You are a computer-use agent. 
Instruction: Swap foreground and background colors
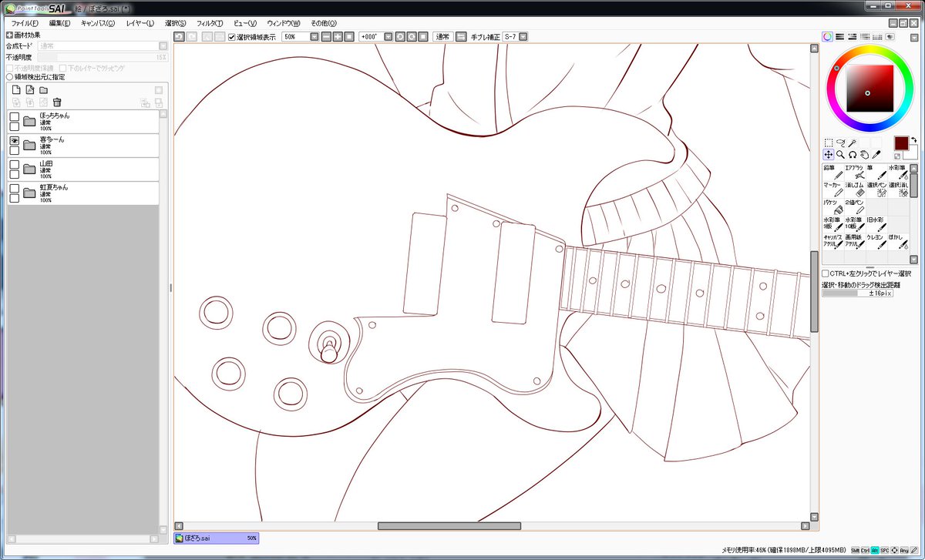tap(914, 139)
